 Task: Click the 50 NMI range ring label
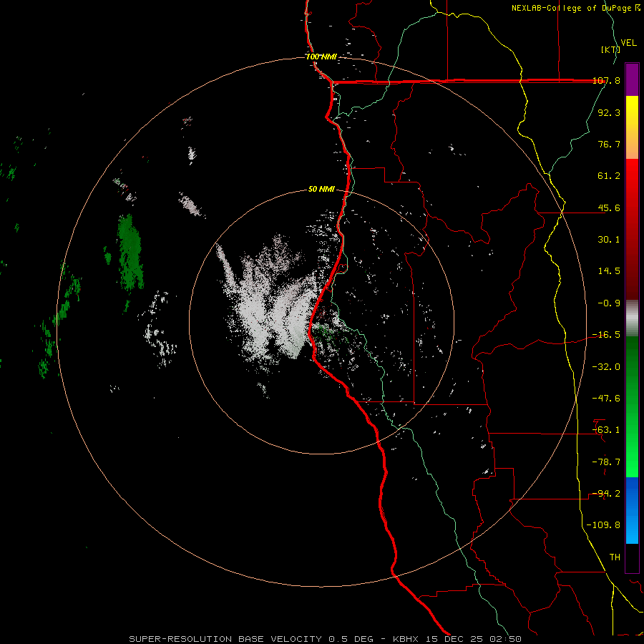click(321, 190)
